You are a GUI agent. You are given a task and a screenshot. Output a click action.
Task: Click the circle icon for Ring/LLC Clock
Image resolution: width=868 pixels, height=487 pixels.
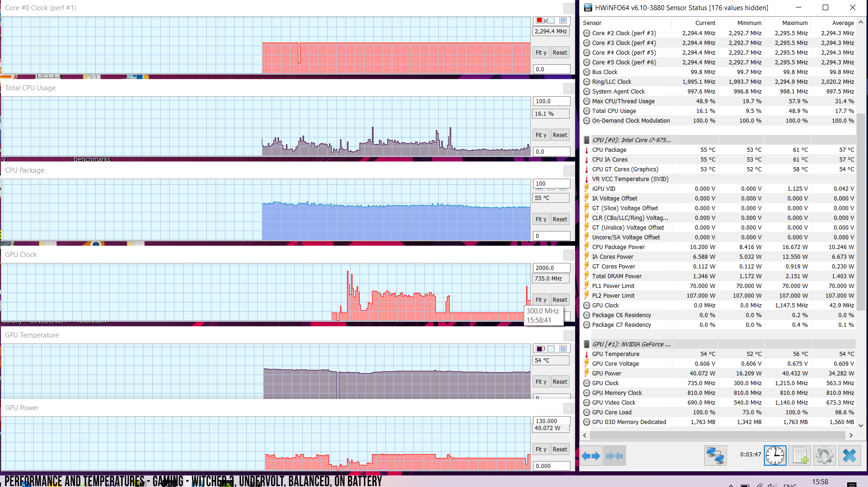pos(587,81)
